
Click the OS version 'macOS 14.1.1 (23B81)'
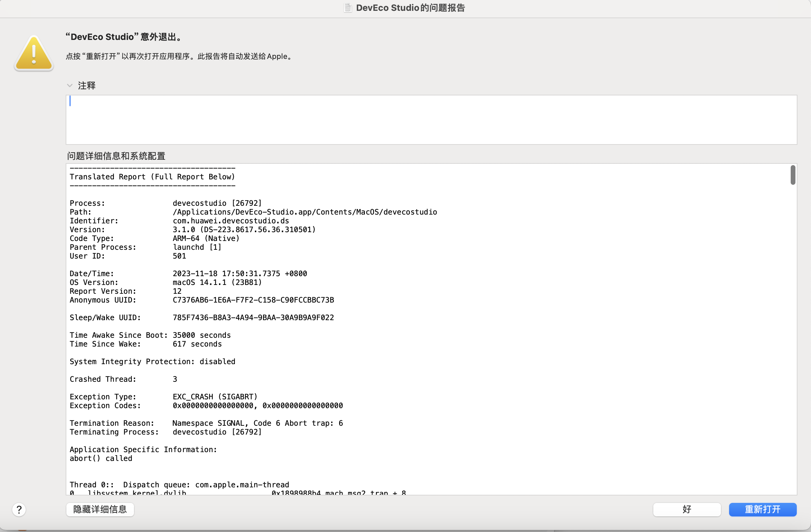(217, 282)
